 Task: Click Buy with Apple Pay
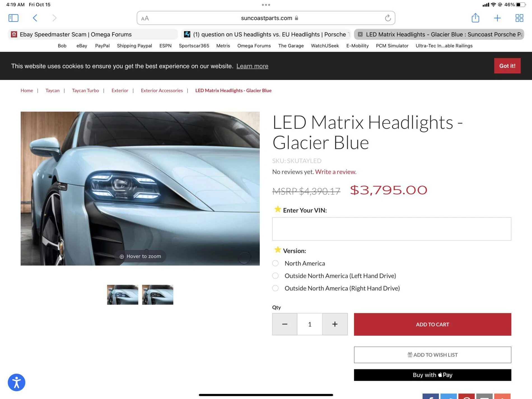[x=433, y=375]
